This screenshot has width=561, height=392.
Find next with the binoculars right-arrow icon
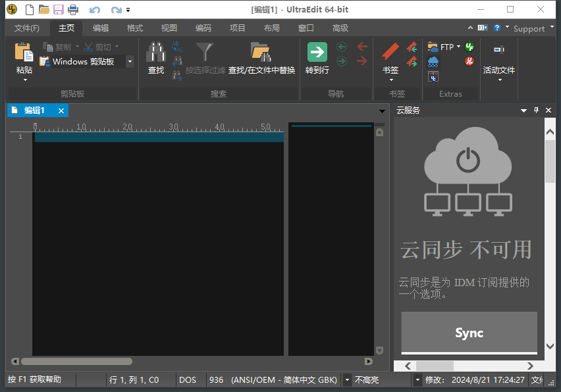(x=177, y=76)
